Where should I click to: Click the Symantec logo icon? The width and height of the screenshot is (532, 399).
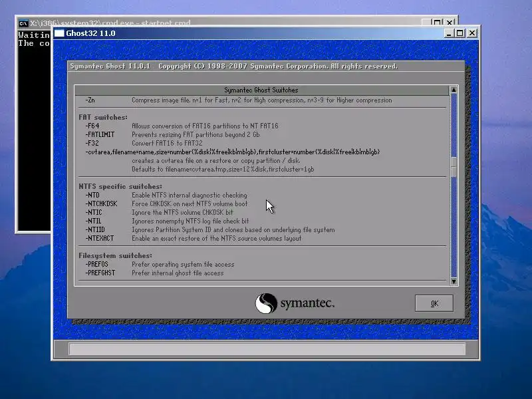pos(266,303)
